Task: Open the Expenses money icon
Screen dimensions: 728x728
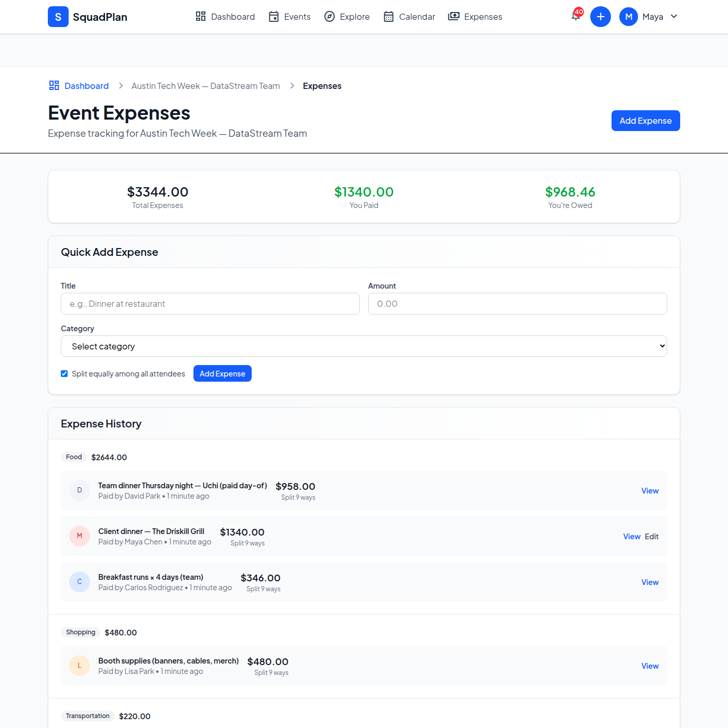Action: pyautogui.click(x=453, y=16)
